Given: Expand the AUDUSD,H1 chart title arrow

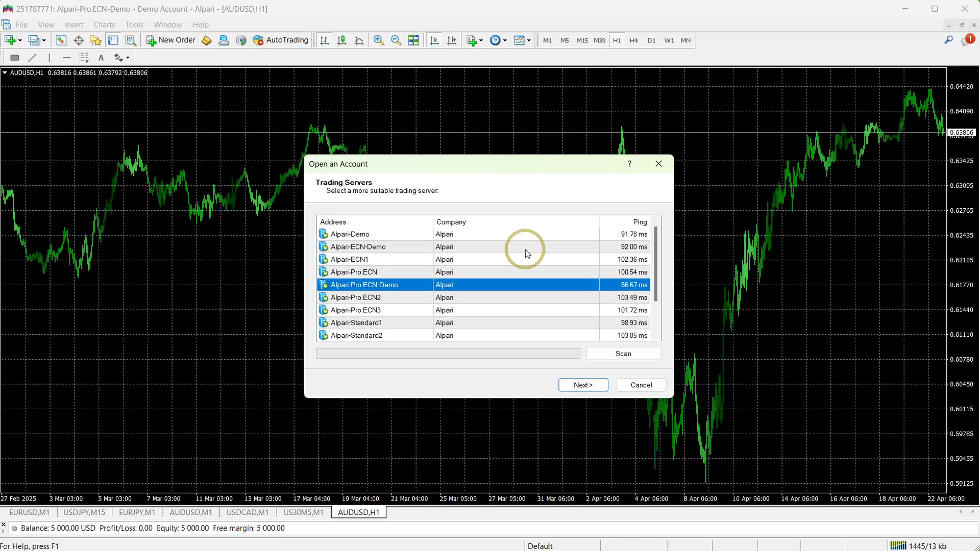Looking at the screenshot, I should [5, 73].
